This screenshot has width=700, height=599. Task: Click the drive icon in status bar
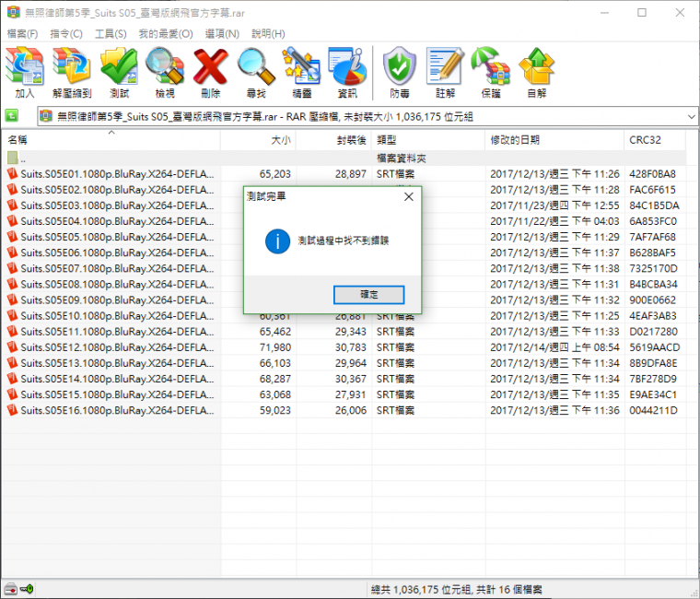pyautogui.click(x=10, y=589)
